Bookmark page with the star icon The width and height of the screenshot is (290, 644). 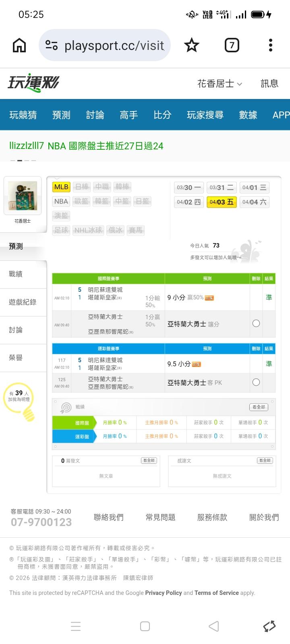191,45
